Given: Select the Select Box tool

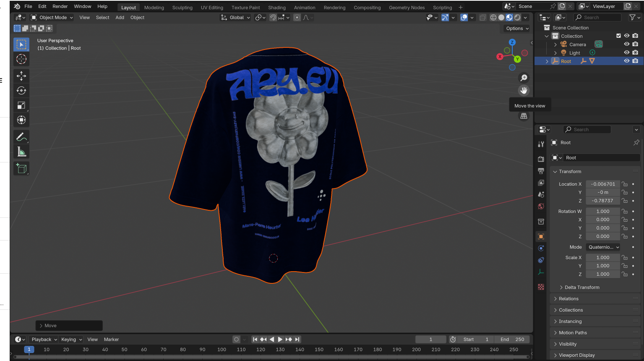Looking at the screenshot, I should (21, 44).
